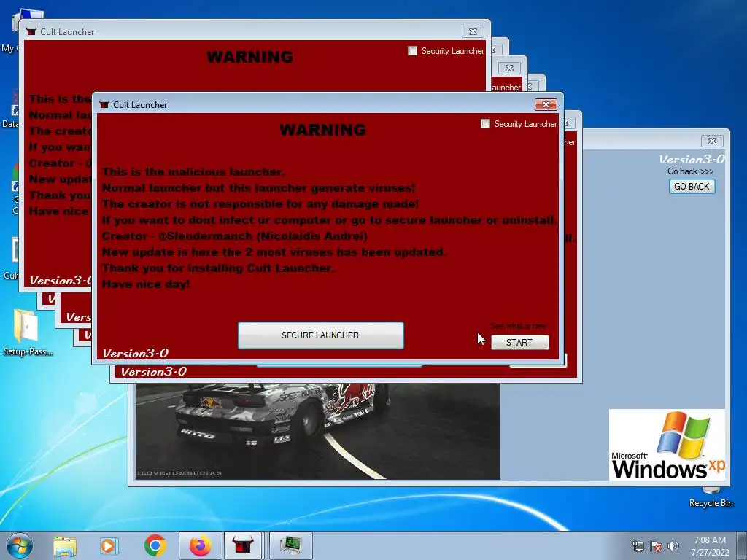Open File Explorer from taskbar
747x560 pixels.
65,545
